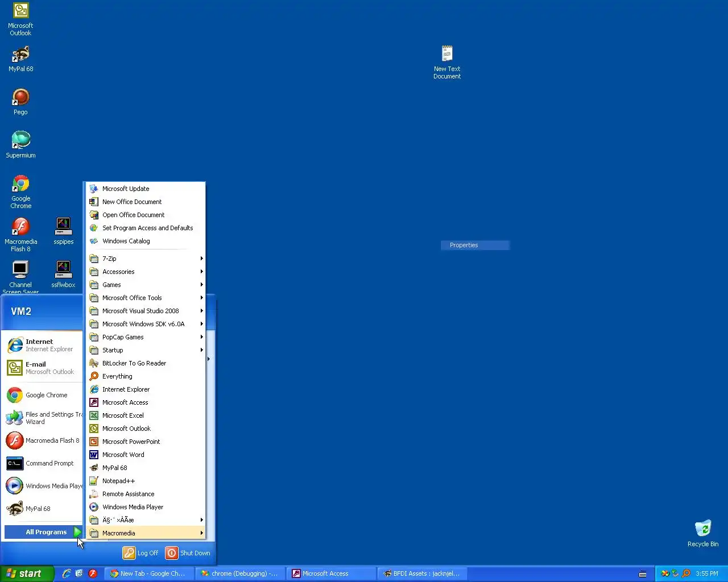Launch Everything search program

point(145,376)
